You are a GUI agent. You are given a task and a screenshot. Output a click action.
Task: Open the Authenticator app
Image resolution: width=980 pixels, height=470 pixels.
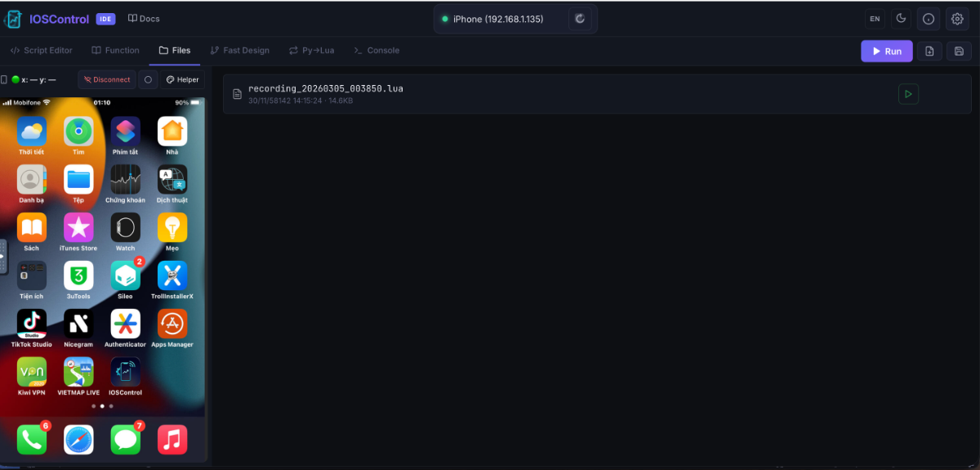[126, 324]
